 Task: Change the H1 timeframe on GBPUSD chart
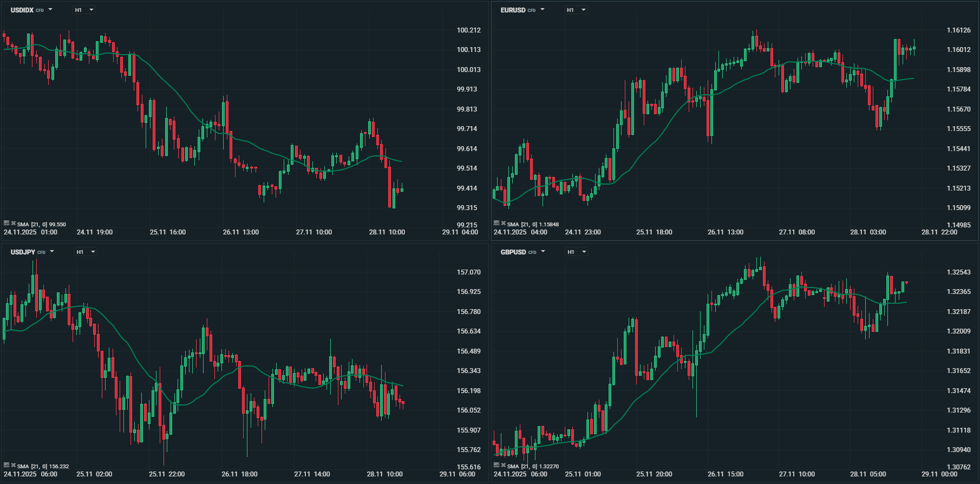576,252
